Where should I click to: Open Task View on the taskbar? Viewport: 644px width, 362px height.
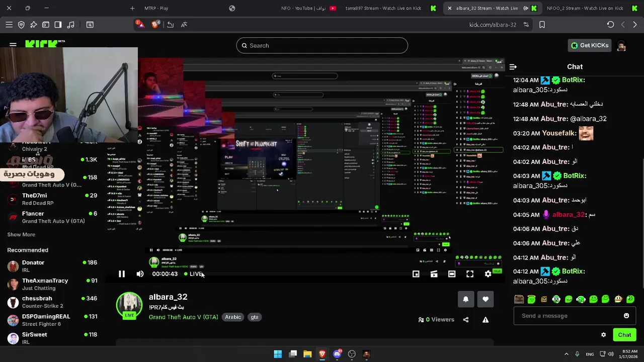[293, 354]
